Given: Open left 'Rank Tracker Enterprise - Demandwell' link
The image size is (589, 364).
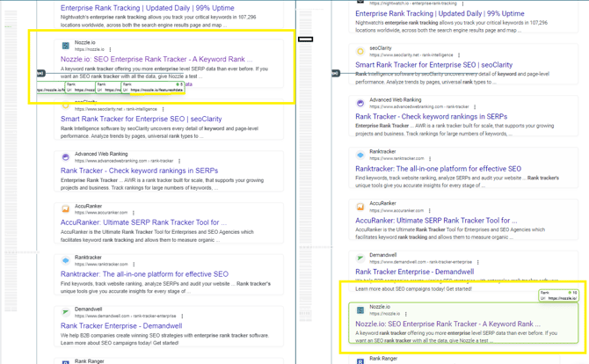Looking at the screenshot, I should [121, 325].
